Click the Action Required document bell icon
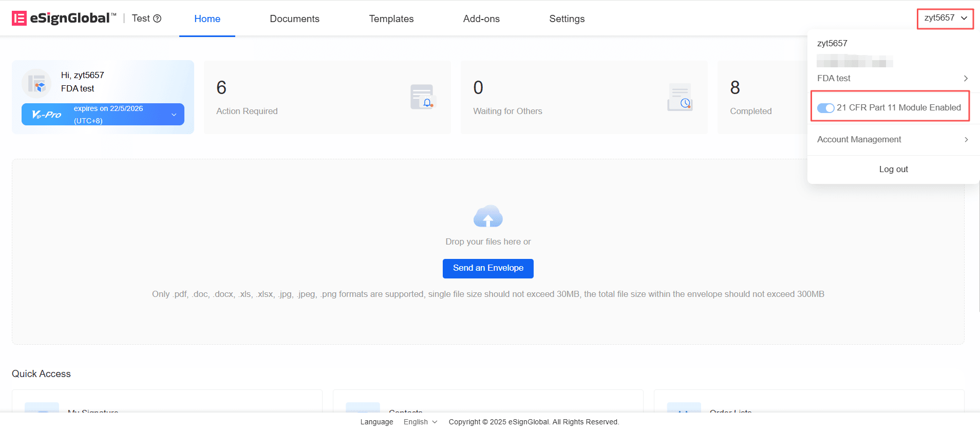The height and width of the screenshot is (430, 980). [x=423, y=97]
